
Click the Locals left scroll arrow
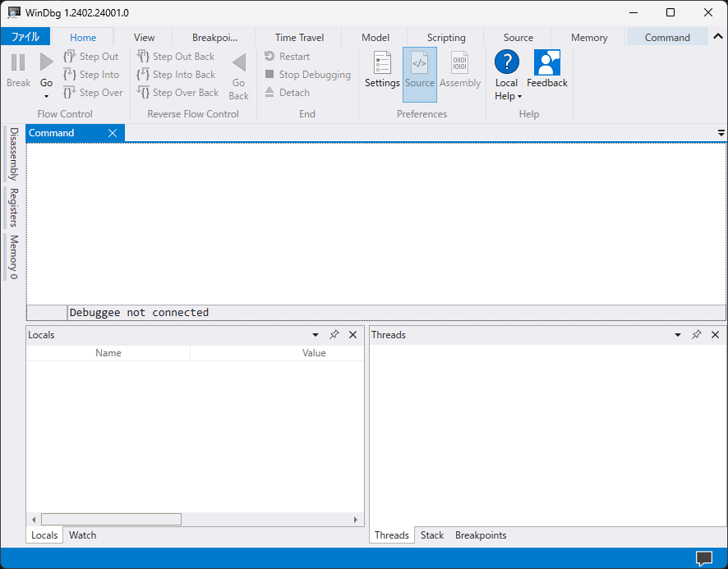click(34, 520)
